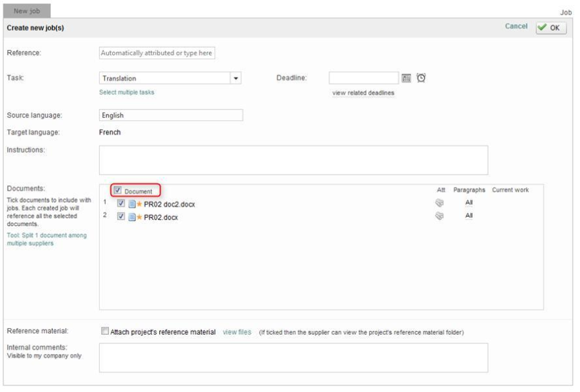Enable Attach project's reference material checkbox
The image size is (580, 392).
[105, 332]
